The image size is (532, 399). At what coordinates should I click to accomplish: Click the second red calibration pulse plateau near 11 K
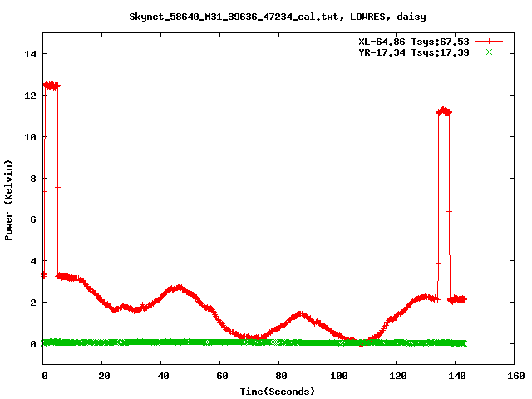[x=444, y=111]
